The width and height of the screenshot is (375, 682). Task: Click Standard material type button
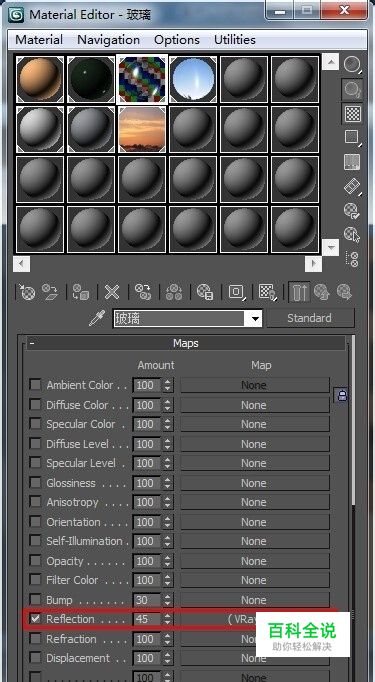point(310,318)
